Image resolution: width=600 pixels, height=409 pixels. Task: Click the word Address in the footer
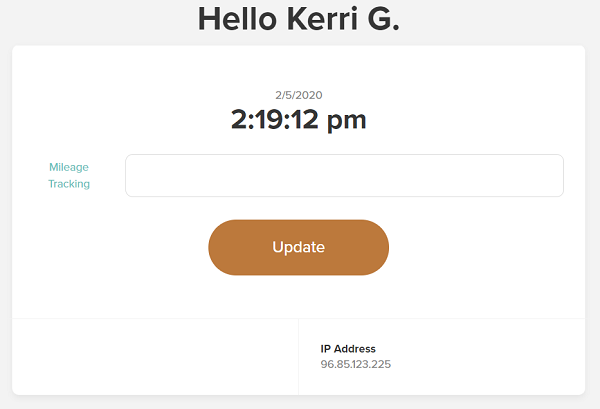click(x=358, y=348)
